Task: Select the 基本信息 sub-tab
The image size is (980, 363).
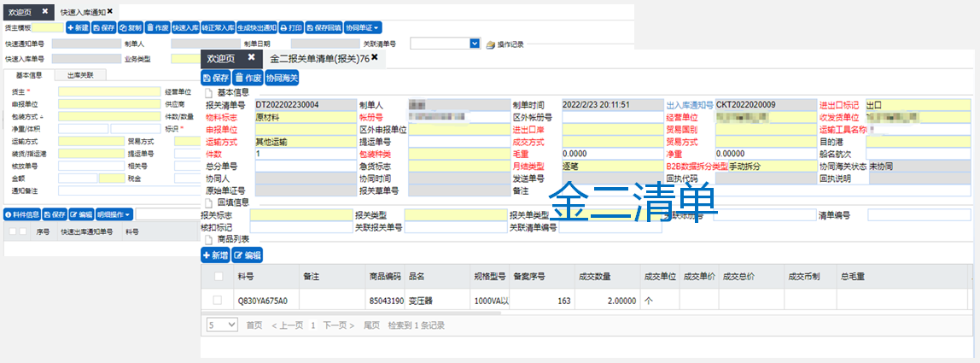Action: point(29,75)
